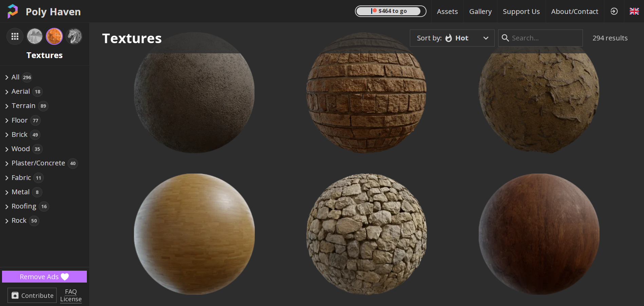Expand the Brick category chevron
The image size is (644, 306).
pyautogui.click(x=7, y=135)
